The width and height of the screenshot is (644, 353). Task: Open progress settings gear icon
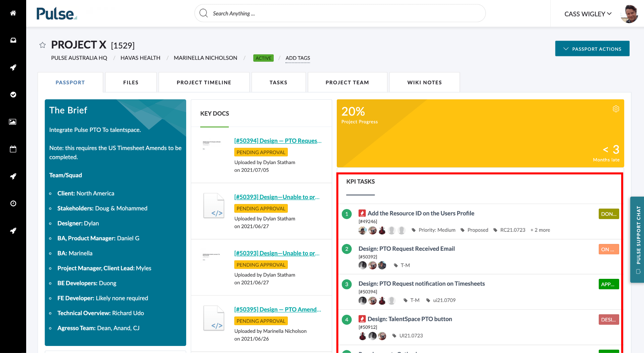616,109
